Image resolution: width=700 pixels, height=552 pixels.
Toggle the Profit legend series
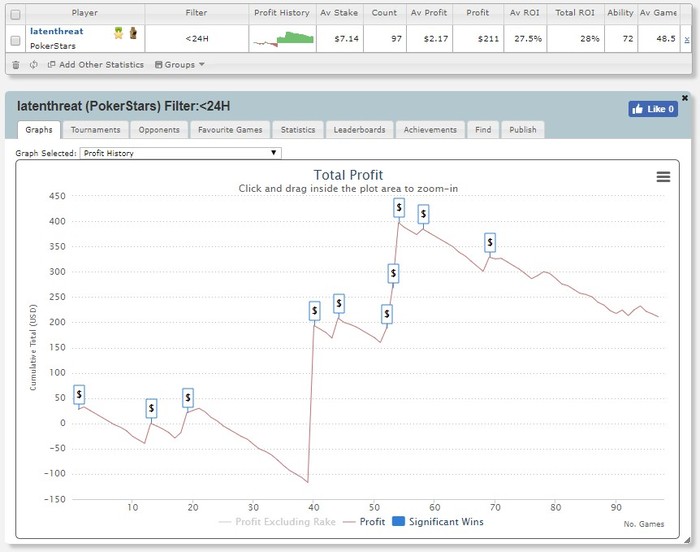pyautogui.click(x=364, y=522)
